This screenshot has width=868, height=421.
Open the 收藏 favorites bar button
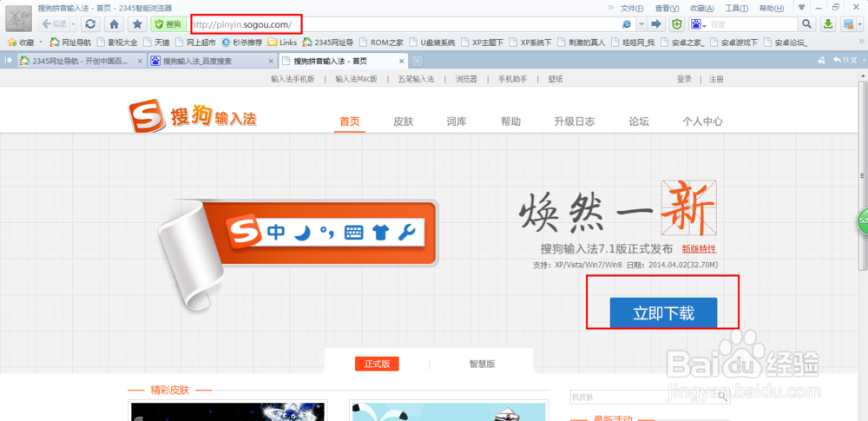click(x=21, y=42)
